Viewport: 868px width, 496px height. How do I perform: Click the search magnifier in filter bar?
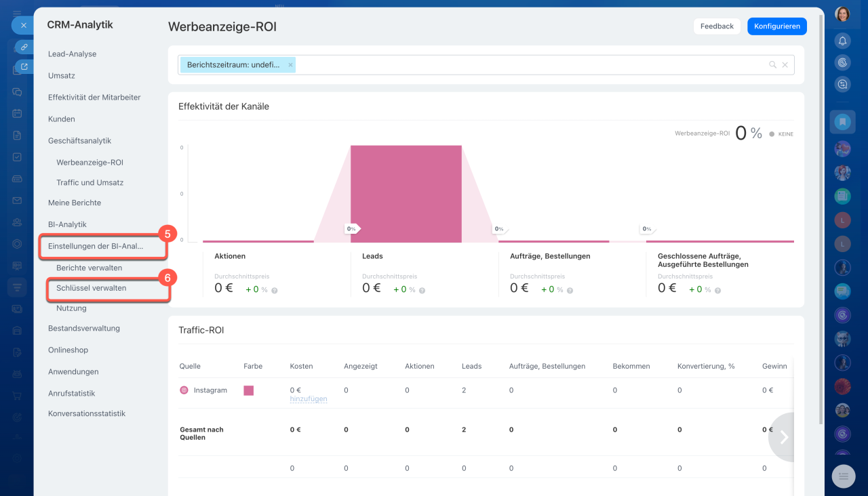click(x=772, y=65)
